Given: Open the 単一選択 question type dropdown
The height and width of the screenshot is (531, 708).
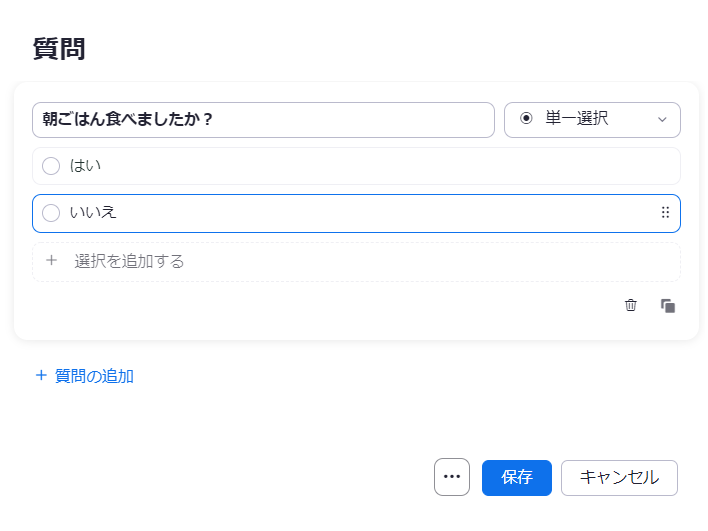Looking at the screenshot, I should [592, 120].
